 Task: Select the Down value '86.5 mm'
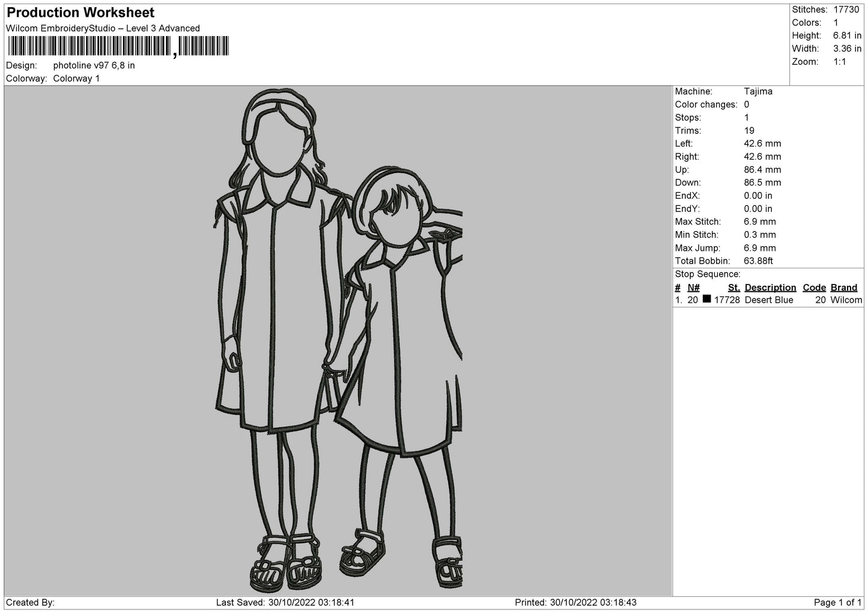click(x=762, y=183)
